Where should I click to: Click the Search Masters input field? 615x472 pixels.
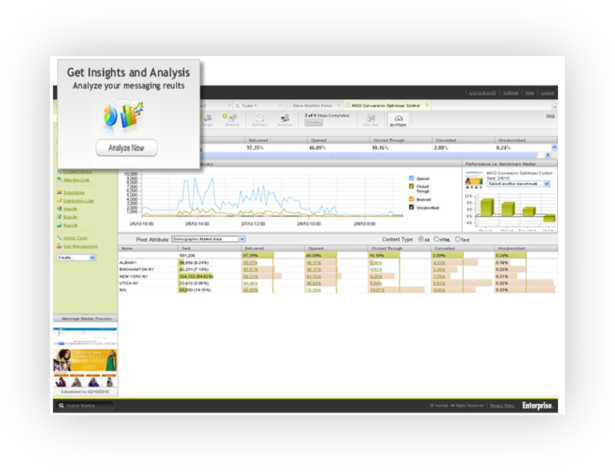click(x=86, y=406)
